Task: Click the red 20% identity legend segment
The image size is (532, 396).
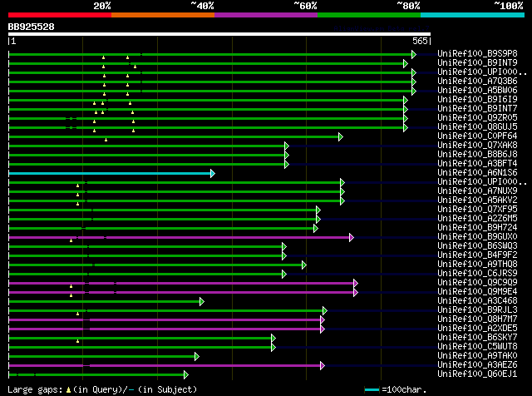Action: click(60, 15)
